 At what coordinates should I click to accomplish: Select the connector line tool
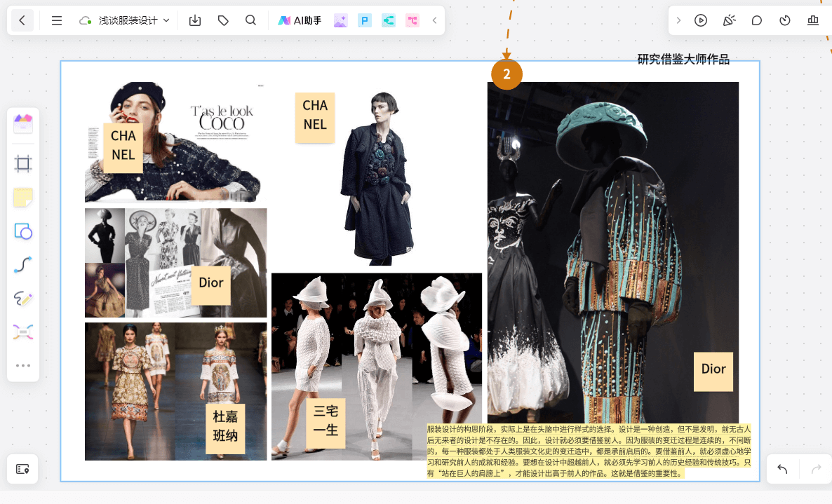tap(23, 264)
